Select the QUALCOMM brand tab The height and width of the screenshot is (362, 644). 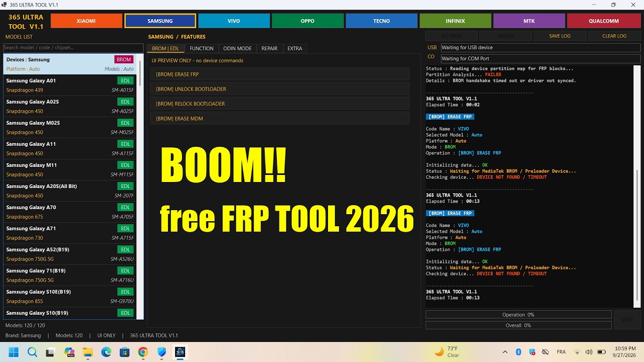[x=603, y=21]
